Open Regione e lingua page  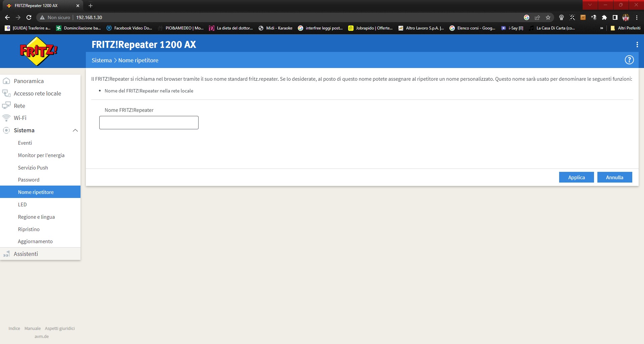[37, 217]
